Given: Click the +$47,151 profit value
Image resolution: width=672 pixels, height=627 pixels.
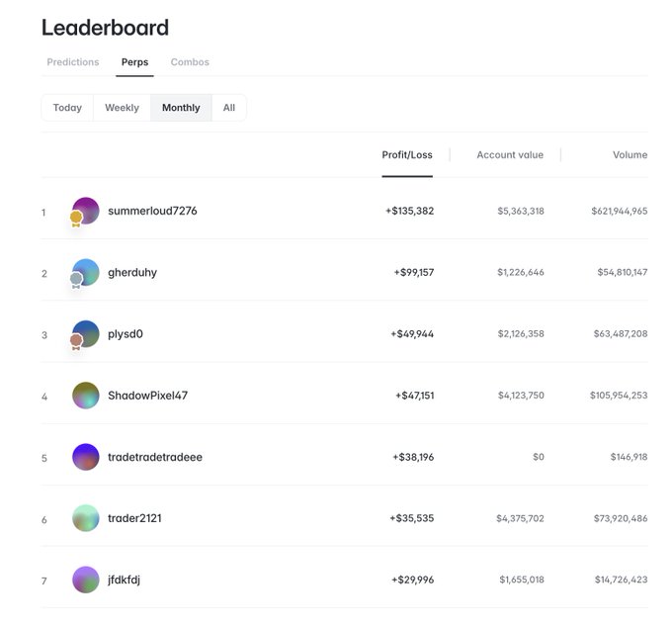Looking at the screenshot, I should point(415,396).
